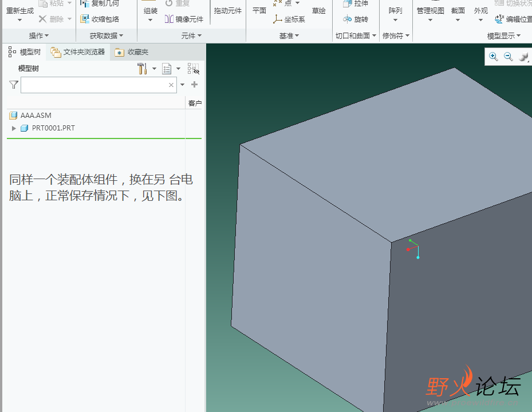Image resolution: width=532 pixels, height=412 pixels.
Task: Open tree settings dropdown arrow
Action: 154,69
